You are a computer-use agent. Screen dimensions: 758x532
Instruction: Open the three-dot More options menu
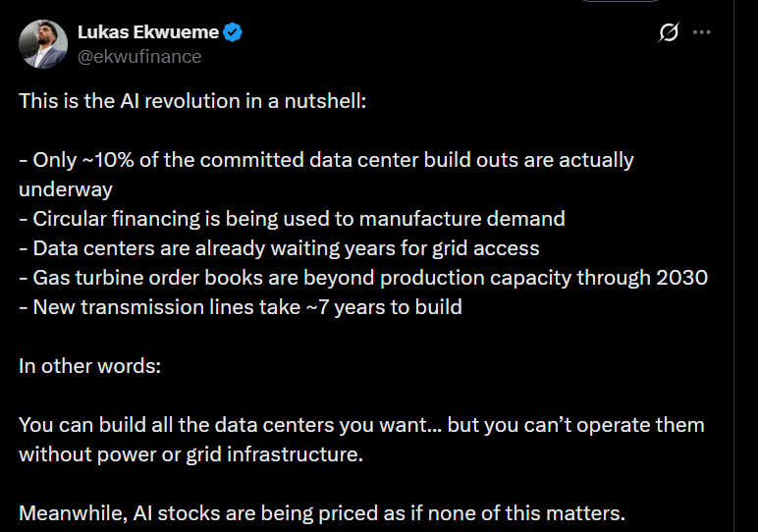click(x=701, y=32)
